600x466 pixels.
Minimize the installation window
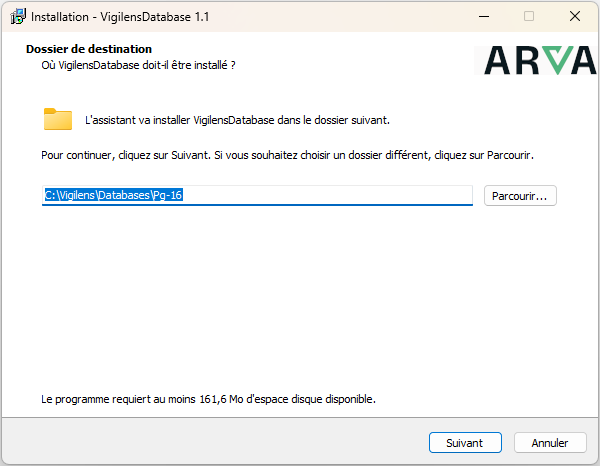(x=484, y=16)
